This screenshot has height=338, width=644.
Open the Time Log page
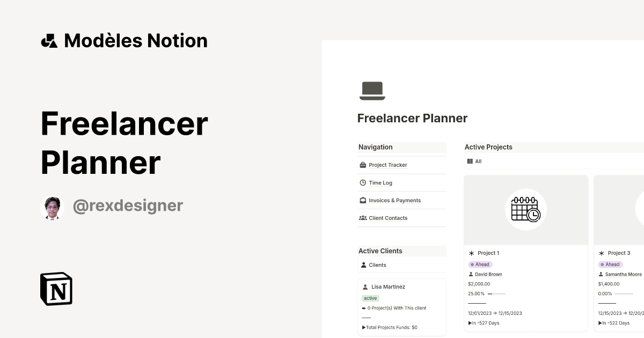tap(379, 182)
